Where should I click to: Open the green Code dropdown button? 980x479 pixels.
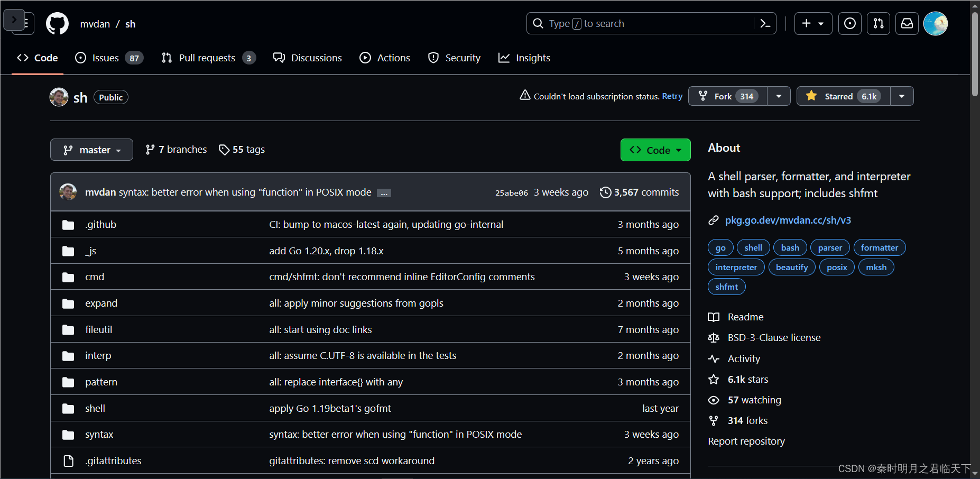click(x=655, y=150)
